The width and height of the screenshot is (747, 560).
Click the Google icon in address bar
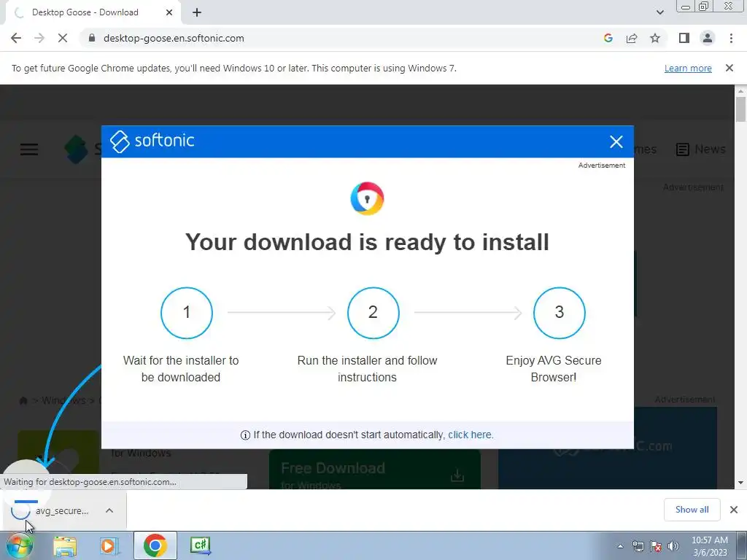click(x=608, y=38)
